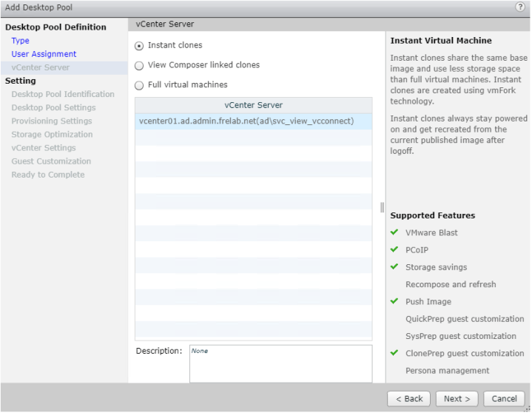Viewport: 532px width, 413px height.
Task: Select vcenter01.ad.admin.frelab.net server row
Action: point(254,121)
